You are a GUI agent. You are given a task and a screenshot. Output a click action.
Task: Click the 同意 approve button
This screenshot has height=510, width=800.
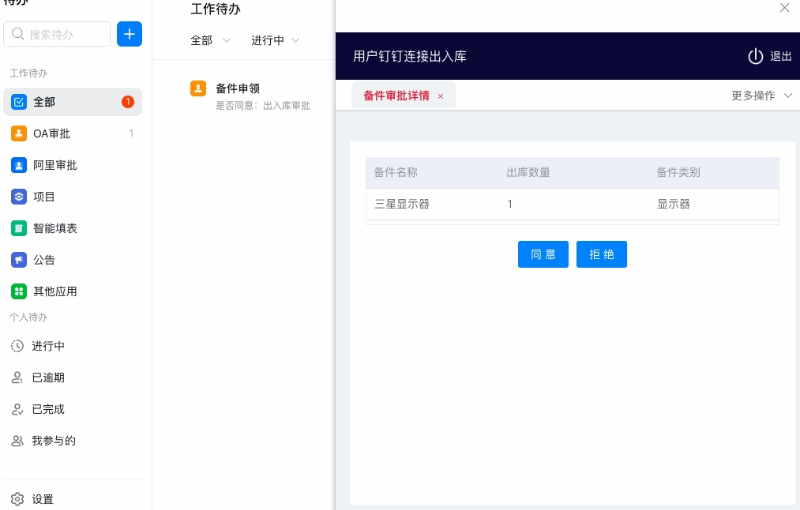(543, 254)
